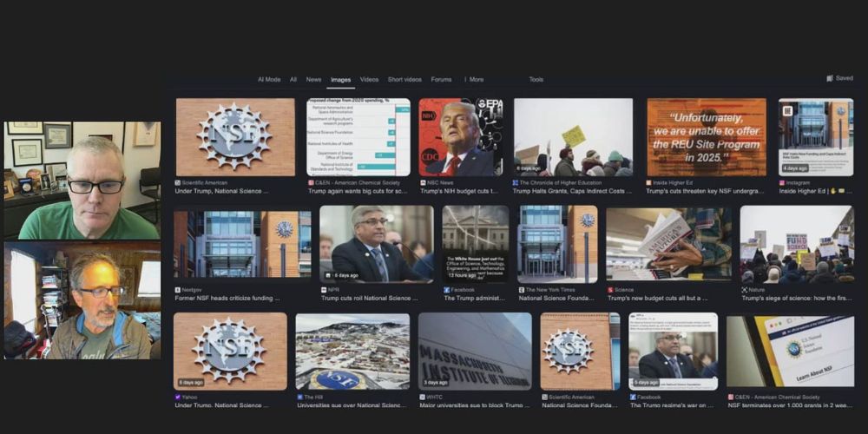Screen dimensions: 868x434
Task: Open the New York Times building thumbnail
Action: click(557, 244)
